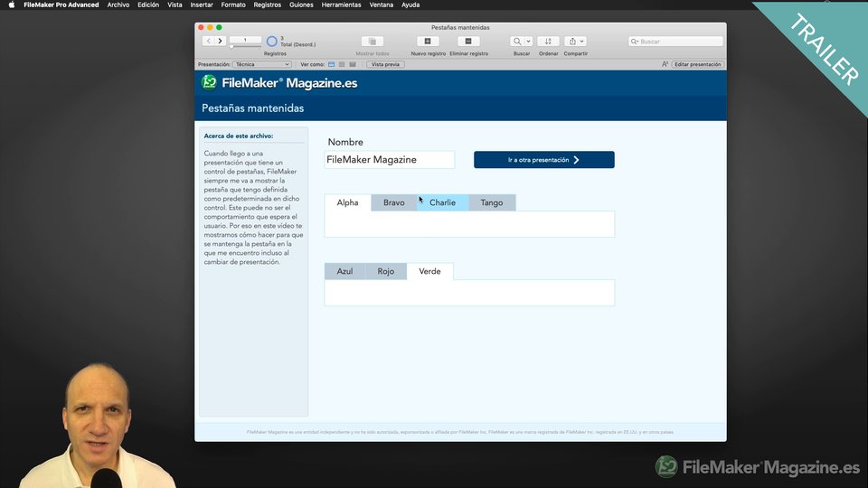Switch to table view icon
Image resolution: width=868 pixels, height=488 pixels.
click(353, 64)
